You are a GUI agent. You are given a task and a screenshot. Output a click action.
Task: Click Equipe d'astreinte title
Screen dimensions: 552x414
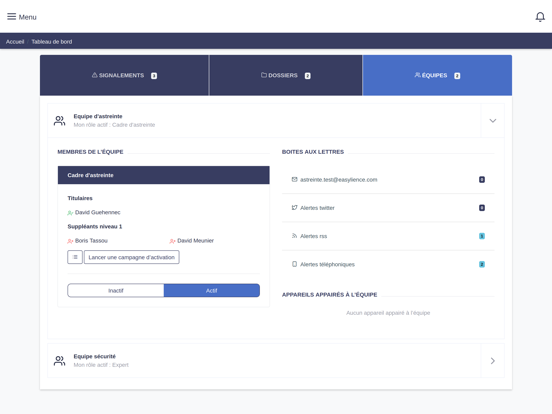98,116
